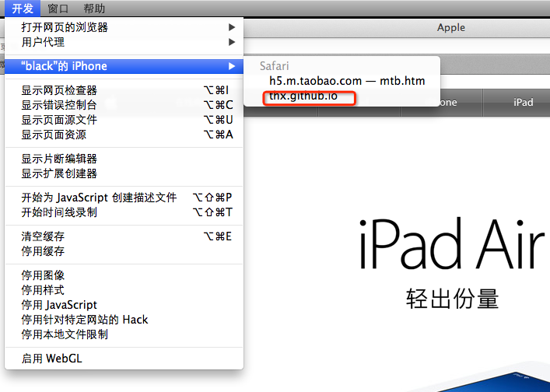550x392 pixels.
Task: Toggle 停用样式 option
Action: click(x=124, y=290)
